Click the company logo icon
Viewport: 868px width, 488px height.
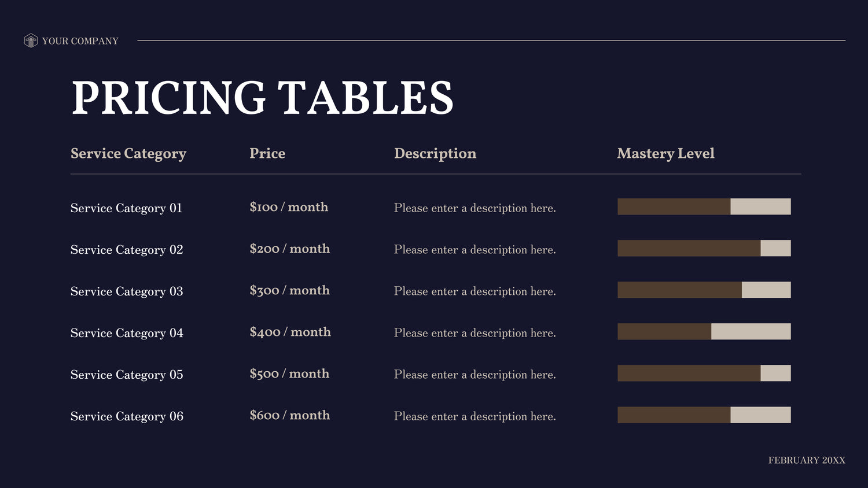[31, 40]
